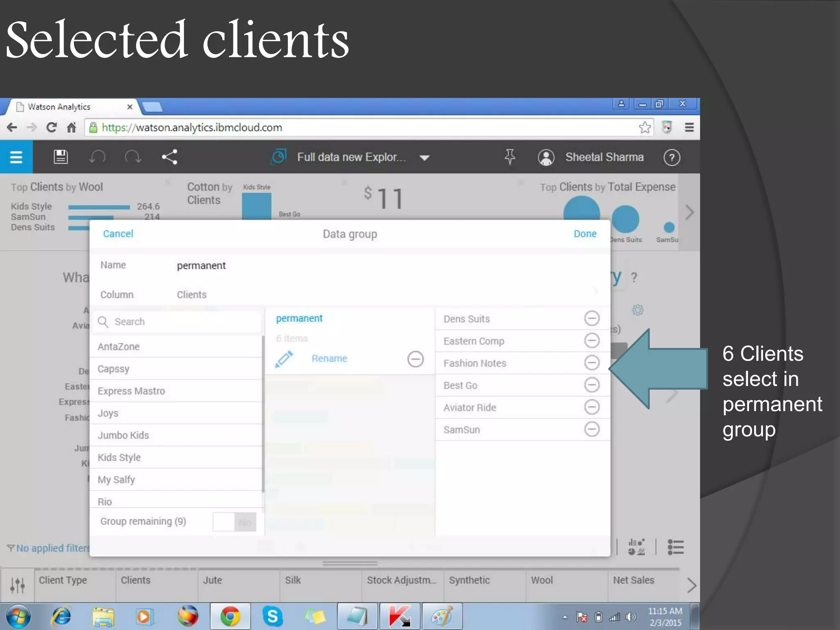
Task: Click the Column value Clients
Action: pos(192,294)
